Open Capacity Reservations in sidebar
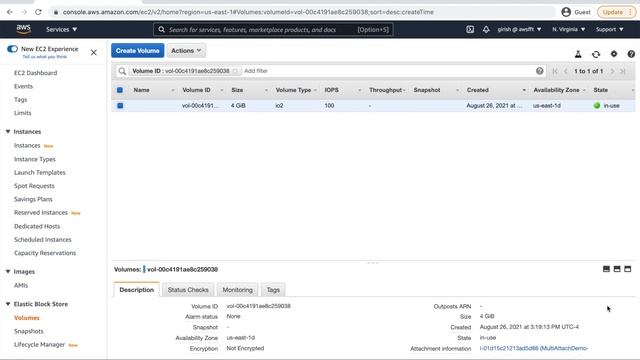This screenshot has width=640, height=360. click(x=45, y=253)
